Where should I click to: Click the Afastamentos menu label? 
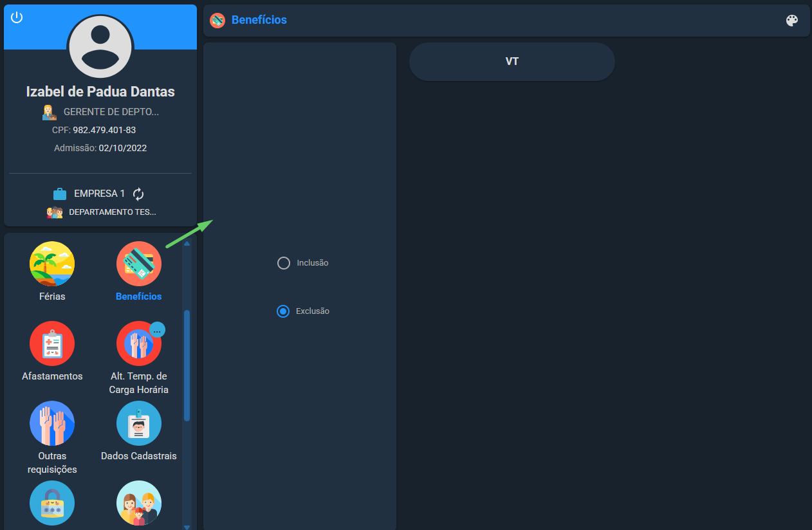[x=52, y=376]
